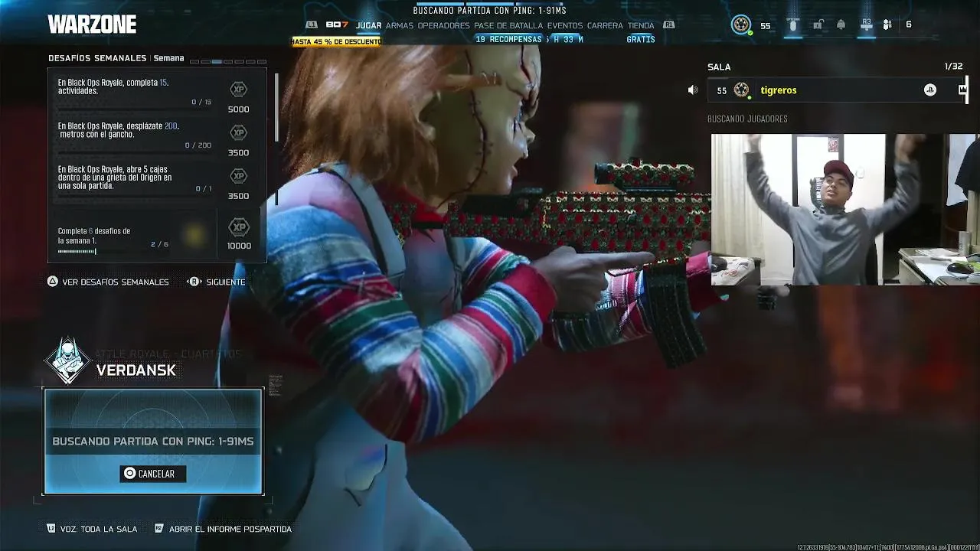
Task: Select "Completa 6 desafíos de la semana 1"
Action: [94, 236]
